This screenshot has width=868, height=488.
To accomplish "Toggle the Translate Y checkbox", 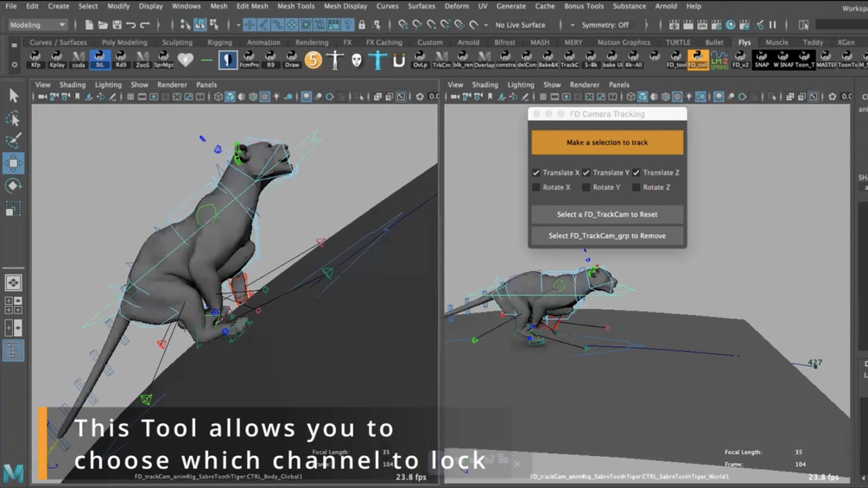I will [x=586, y=173].
